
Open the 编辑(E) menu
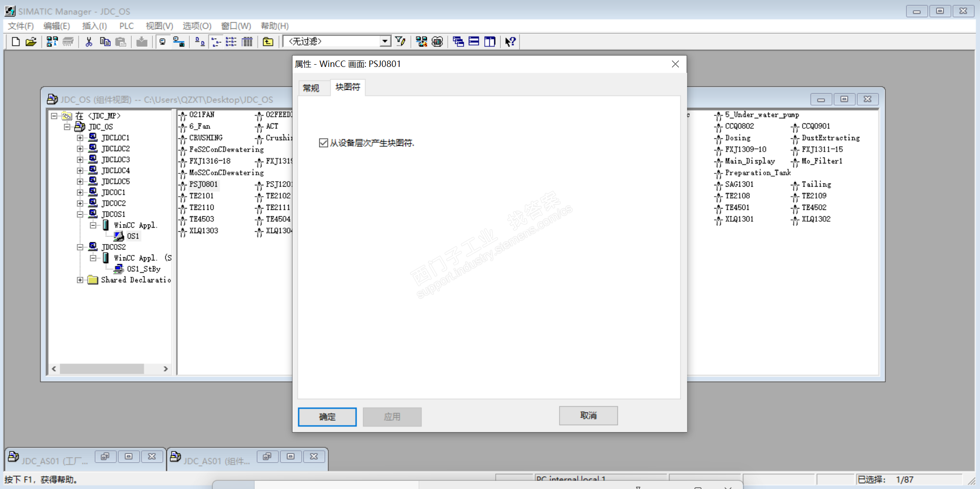click(56, 26)
